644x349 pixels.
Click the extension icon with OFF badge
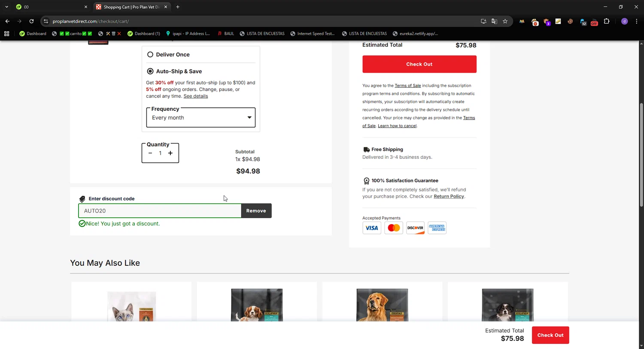click(594, 21)
